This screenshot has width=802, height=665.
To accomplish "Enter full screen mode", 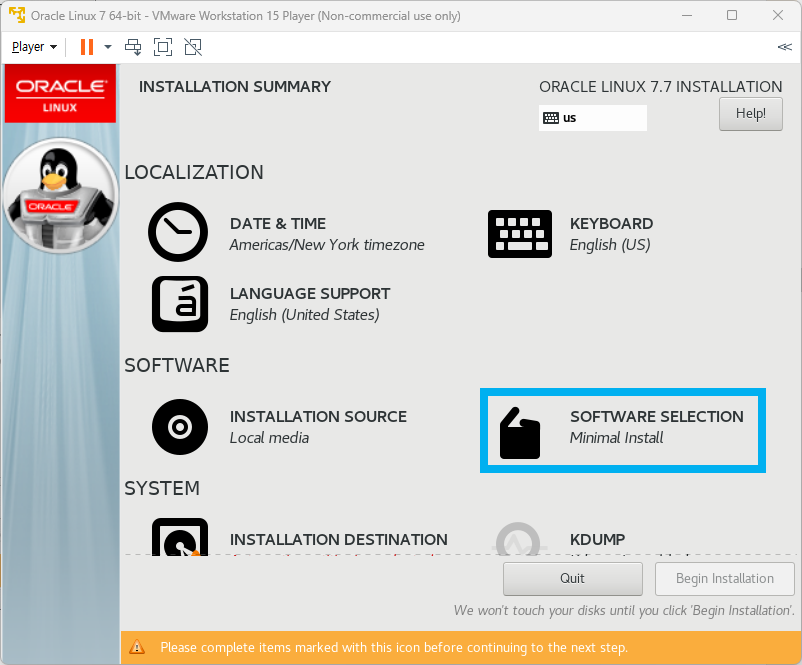I will pyautogui.click(x=163, y=47).
